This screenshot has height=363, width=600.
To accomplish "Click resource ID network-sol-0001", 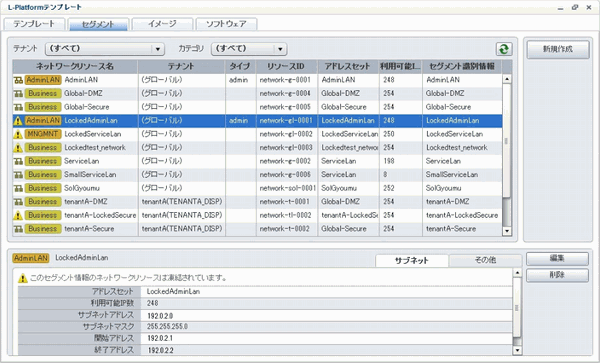I will click(287, 188).
